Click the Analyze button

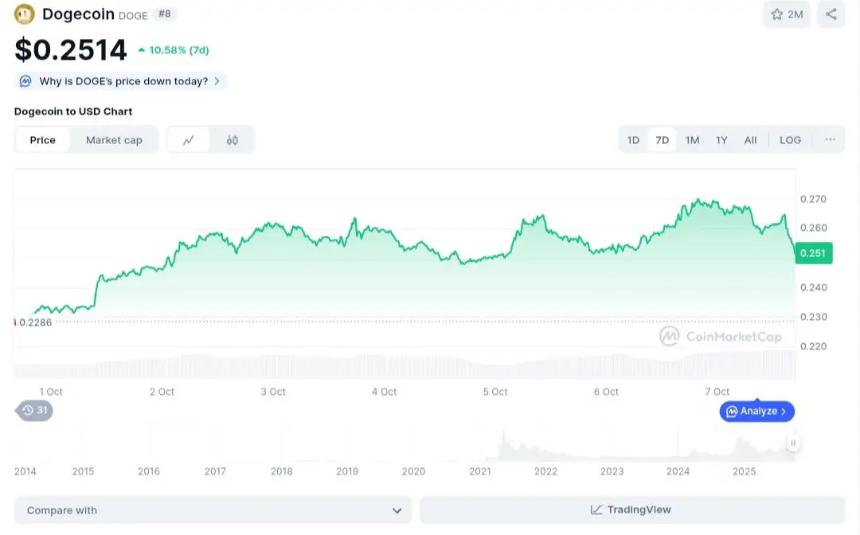pos(757,411)
